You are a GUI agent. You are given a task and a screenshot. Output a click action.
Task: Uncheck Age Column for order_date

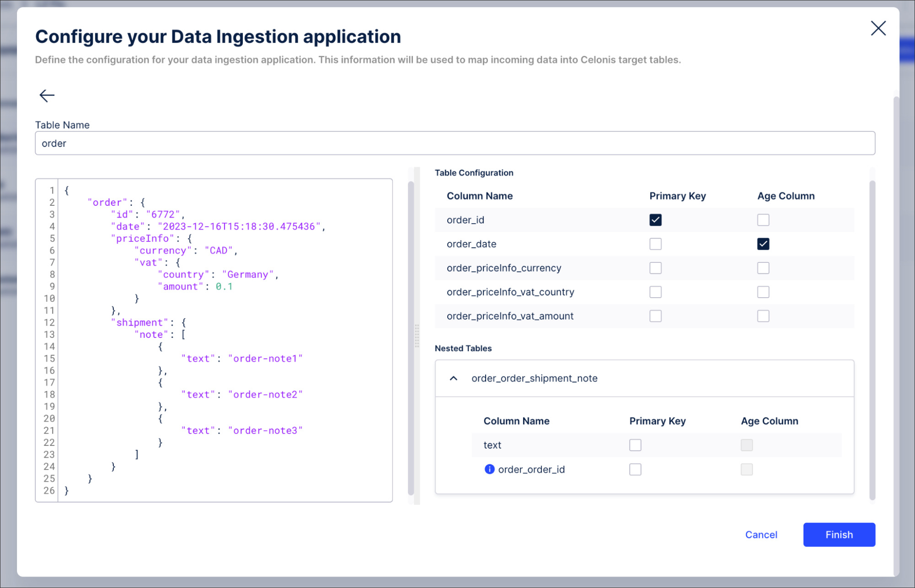tap(763, 244)
